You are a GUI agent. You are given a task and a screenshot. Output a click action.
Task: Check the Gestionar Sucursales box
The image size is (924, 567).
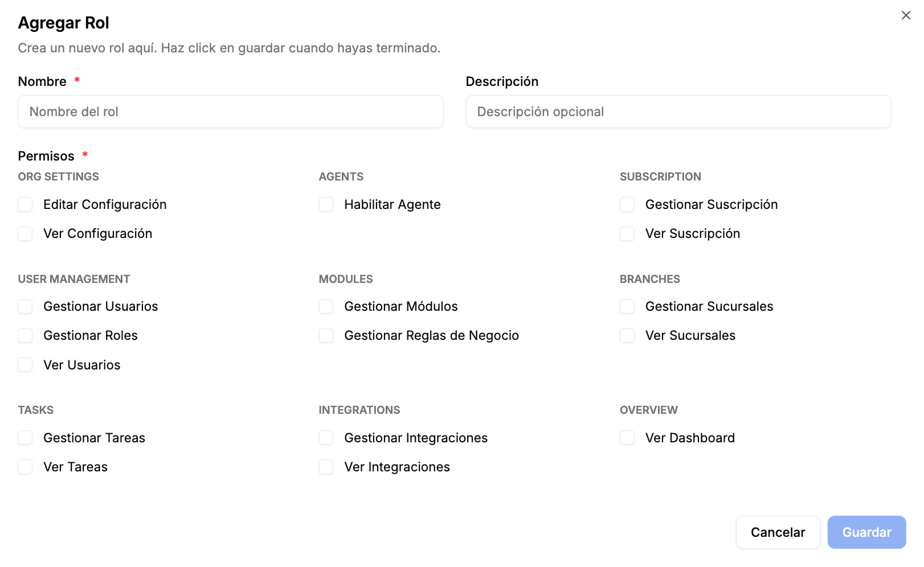(x=627, y=306)
